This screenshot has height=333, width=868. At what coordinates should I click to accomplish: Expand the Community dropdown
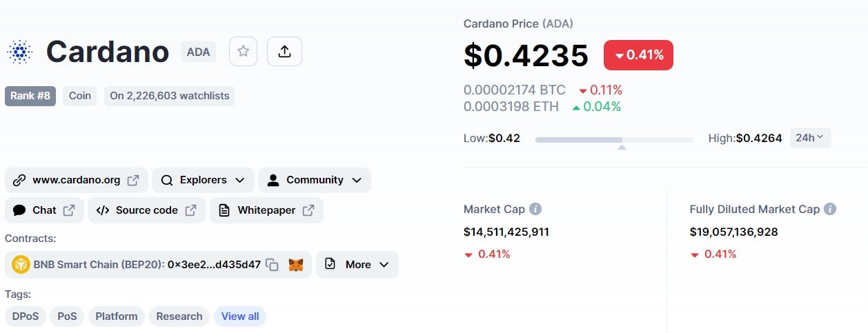[314, 180]
